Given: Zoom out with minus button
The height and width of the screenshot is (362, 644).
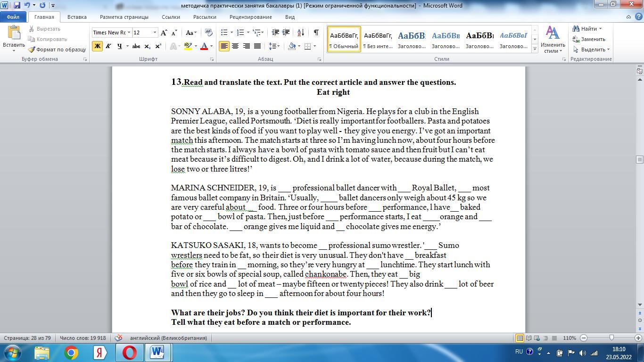Looking at the screenshot, I should coord(584,338).
